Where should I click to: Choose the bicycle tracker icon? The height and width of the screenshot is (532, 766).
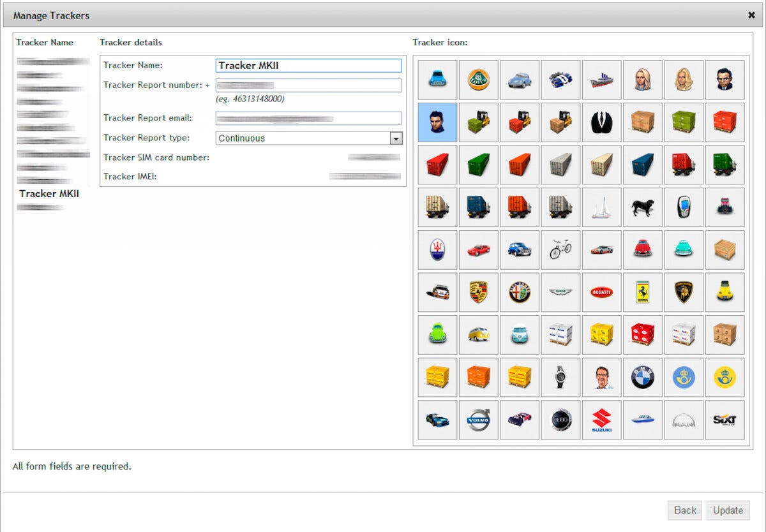[x=560, y=250]
